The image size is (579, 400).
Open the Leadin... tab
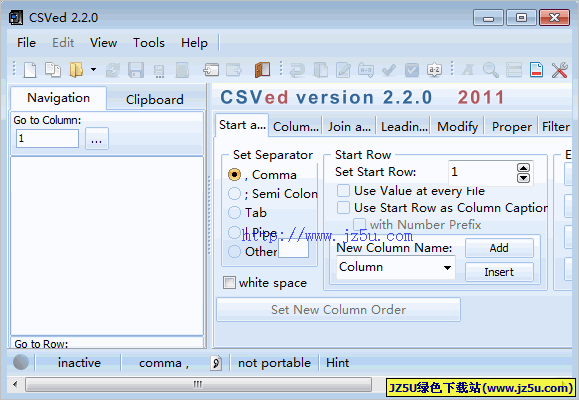click(x=404, y=127)
